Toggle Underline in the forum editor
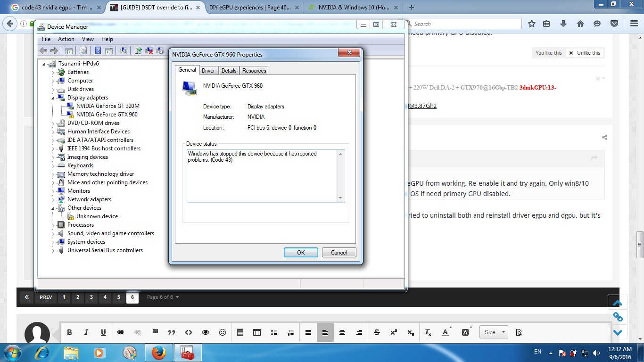 coord(103,332)
